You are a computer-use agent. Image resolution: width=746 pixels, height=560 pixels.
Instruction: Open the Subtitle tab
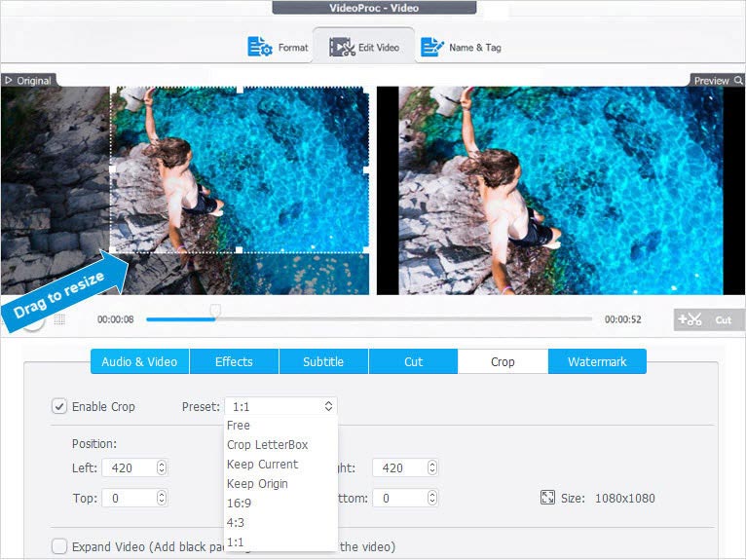(323, 361)
